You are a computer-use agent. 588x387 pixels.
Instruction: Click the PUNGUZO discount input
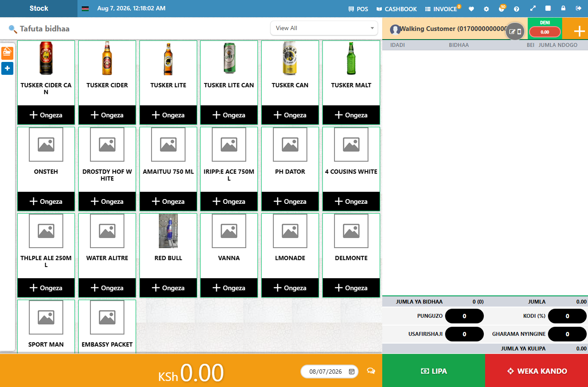tap(464, 316)
